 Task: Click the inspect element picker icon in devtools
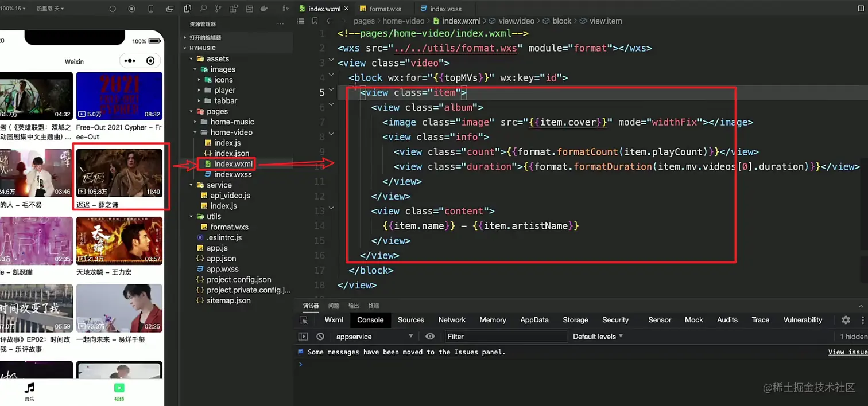tap(304, 320)
